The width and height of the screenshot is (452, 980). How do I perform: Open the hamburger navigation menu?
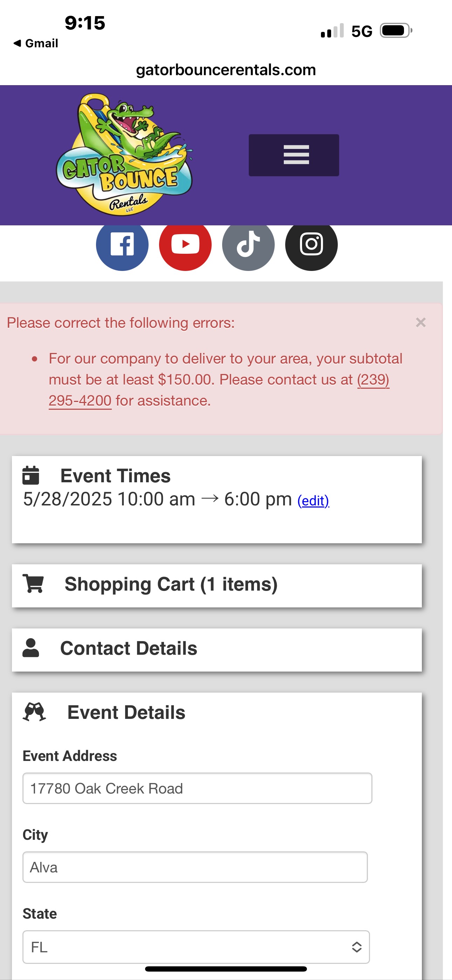point(294,155)
